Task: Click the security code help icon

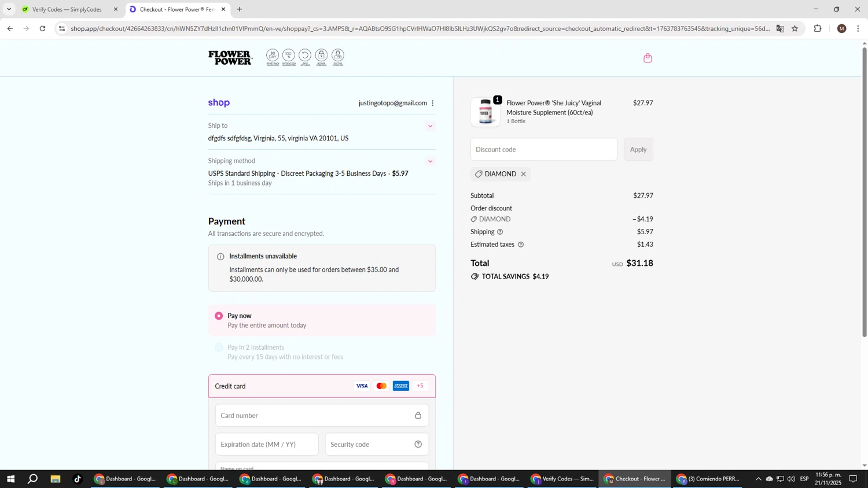Action: point(418,444)
